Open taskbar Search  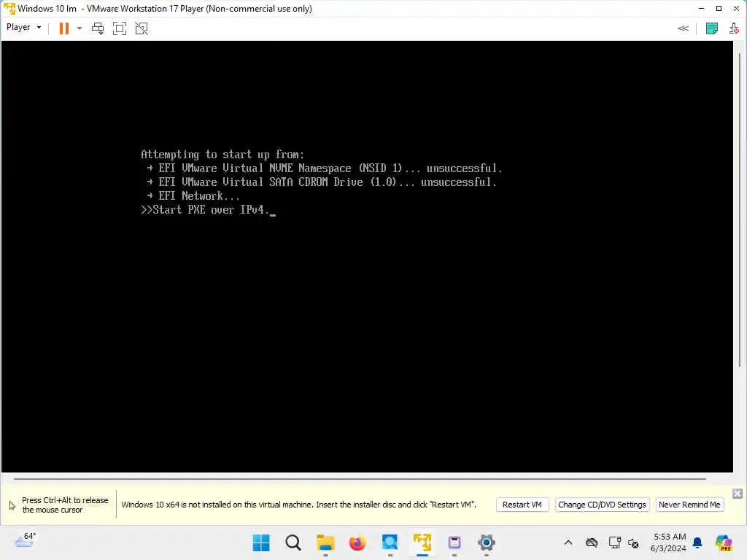click(x=293, y=542)
